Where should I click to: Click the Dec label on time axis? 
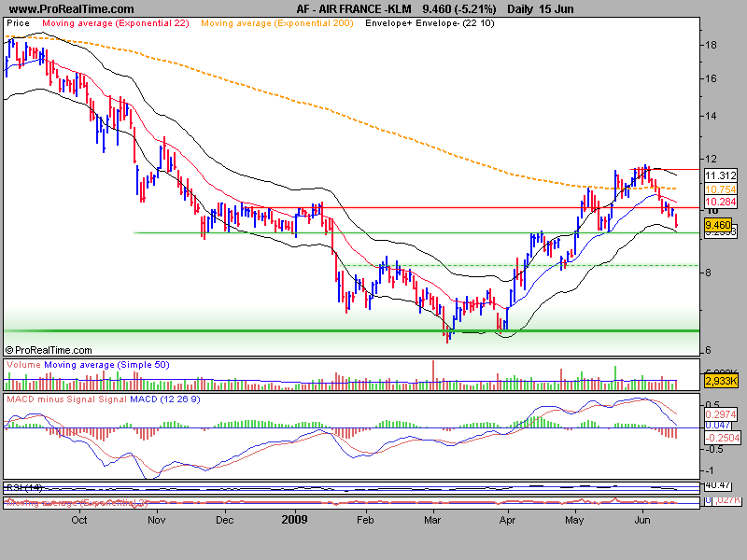pos(224,520)
